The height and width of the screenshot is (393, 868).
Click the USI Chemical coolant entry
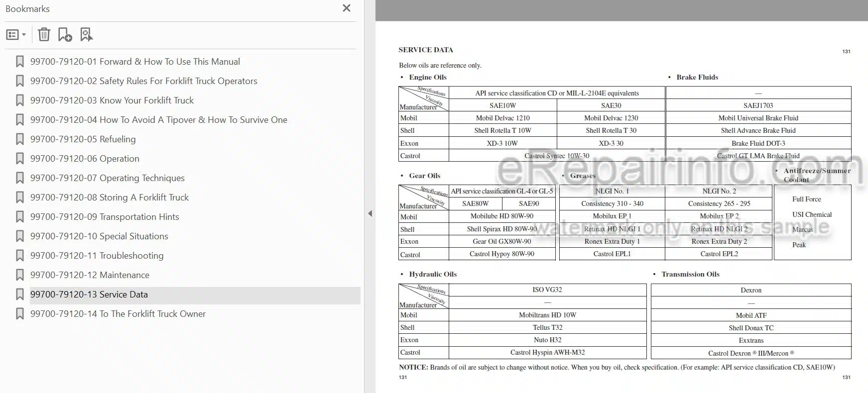[x=812, y=214]
